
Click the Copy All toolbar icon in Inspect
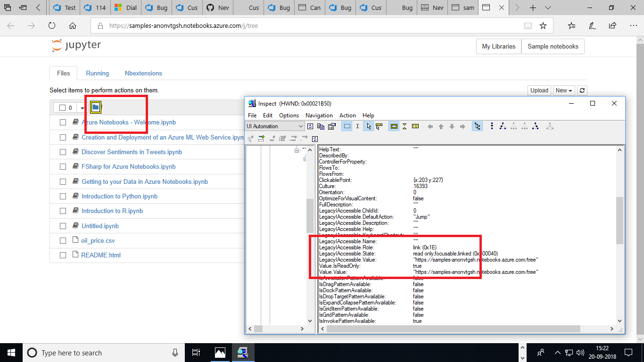[321, 126]
